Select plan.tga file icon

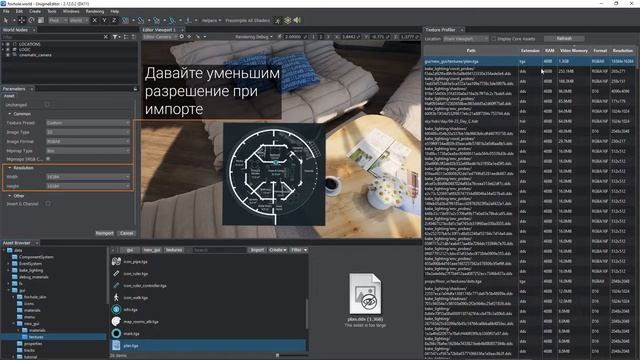tap(116, 345)
